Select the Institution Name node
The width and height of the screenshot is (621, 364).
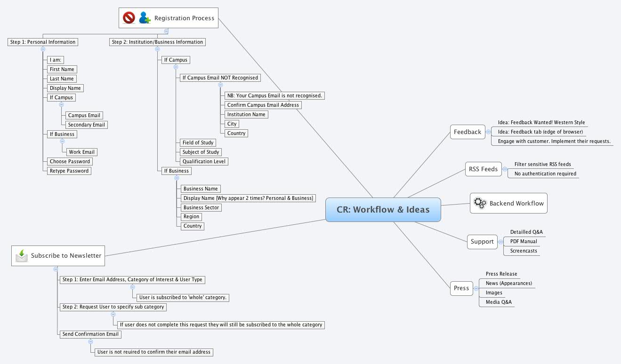246,114
